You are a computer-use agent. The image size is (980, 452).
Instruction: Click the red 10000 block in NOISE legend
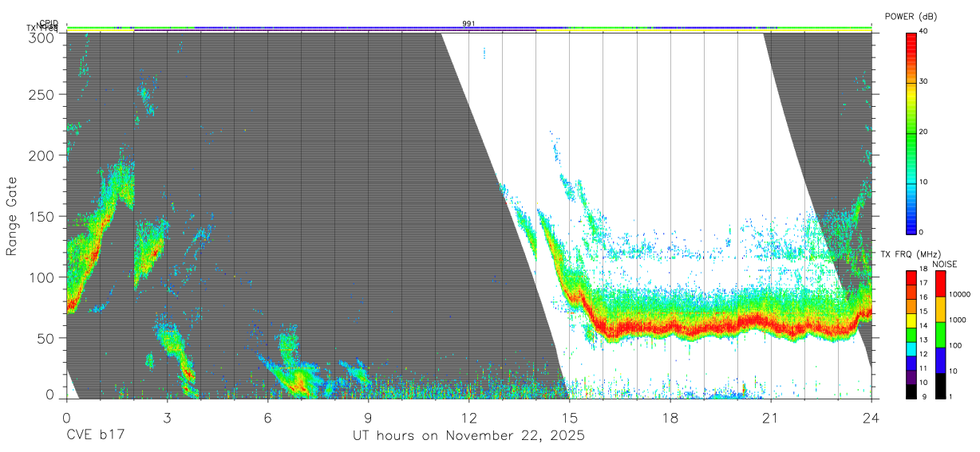[940, 284]
